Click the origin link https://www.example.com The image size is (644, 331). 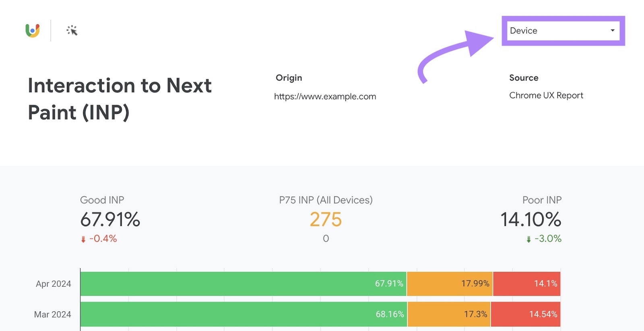click(x=325, y=96)
